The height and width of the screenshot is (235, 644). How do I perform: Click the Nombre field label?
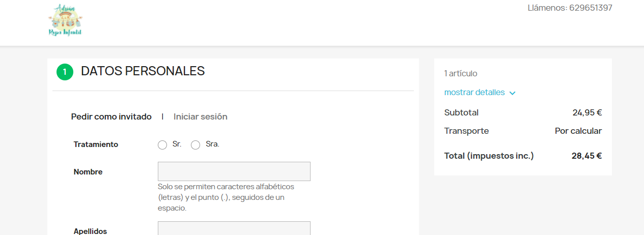[x=88, y=172]
